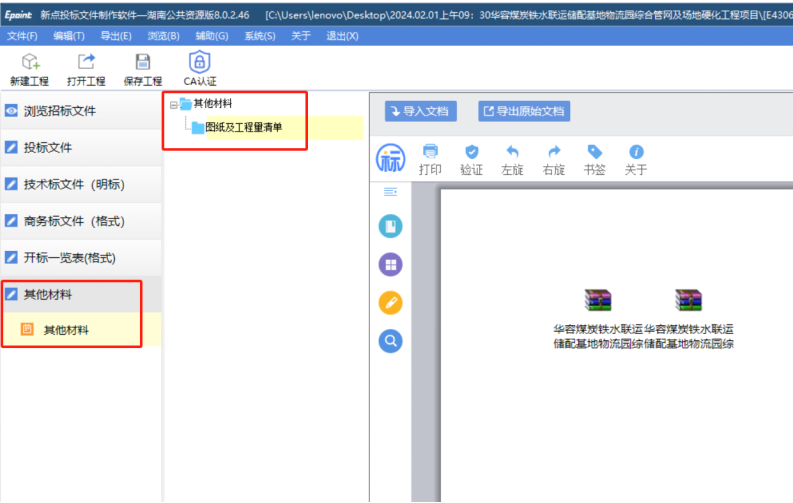
Task: Select 投标文件 in the sidebar
Action: [x=81, y=148]
